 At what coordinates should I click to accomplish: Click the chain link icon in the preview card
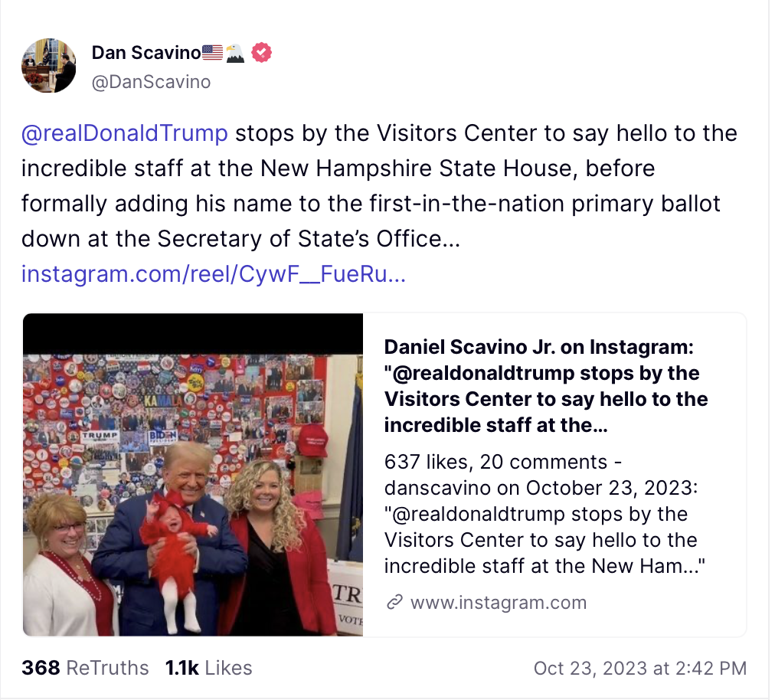pos(394,603)
